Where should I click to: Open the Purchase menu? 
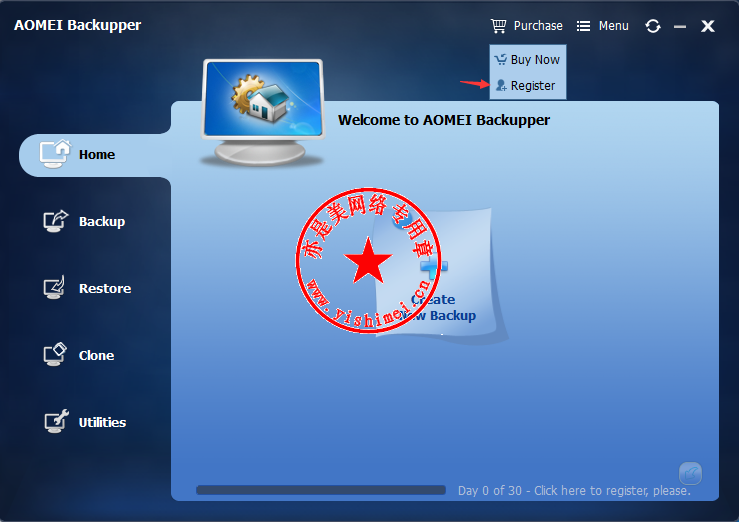526,25
